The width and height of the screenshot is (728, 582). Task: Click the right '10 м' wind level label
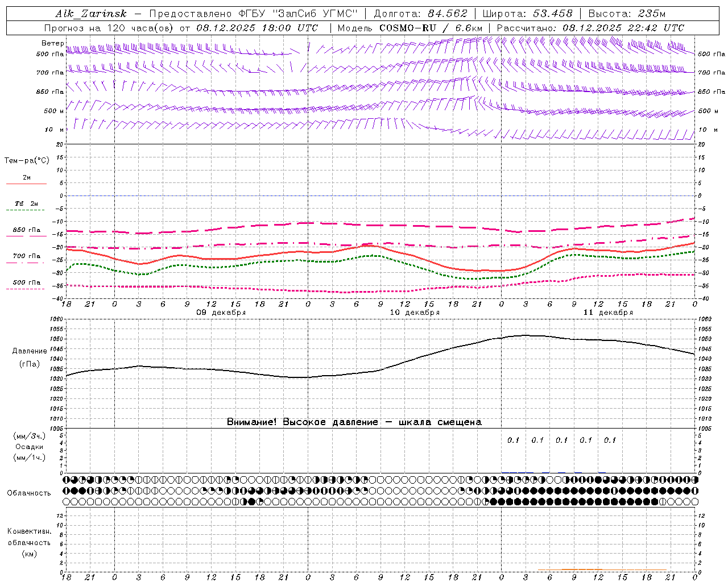tap(707, 130)
